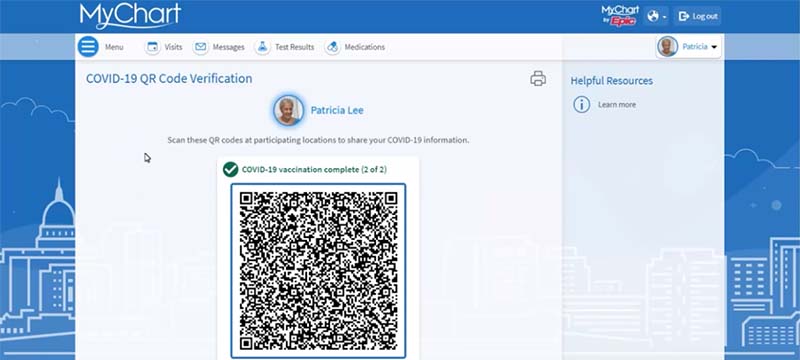Click Patricia Lee's round avatar photo
This screenshot has width=800, height=360.
click(x=288, y=110)
